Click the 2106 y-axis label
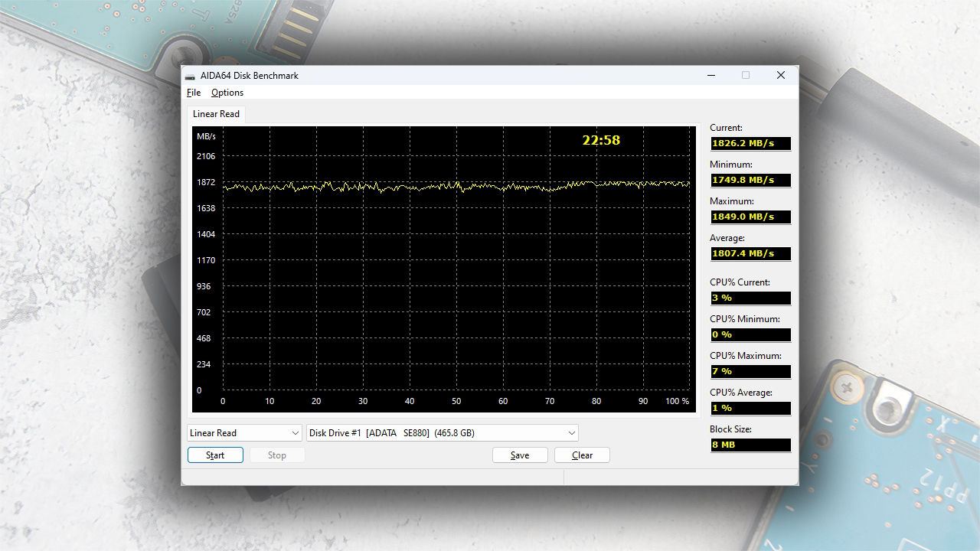Screen dimensions: 980x551 tap(206, 156)
